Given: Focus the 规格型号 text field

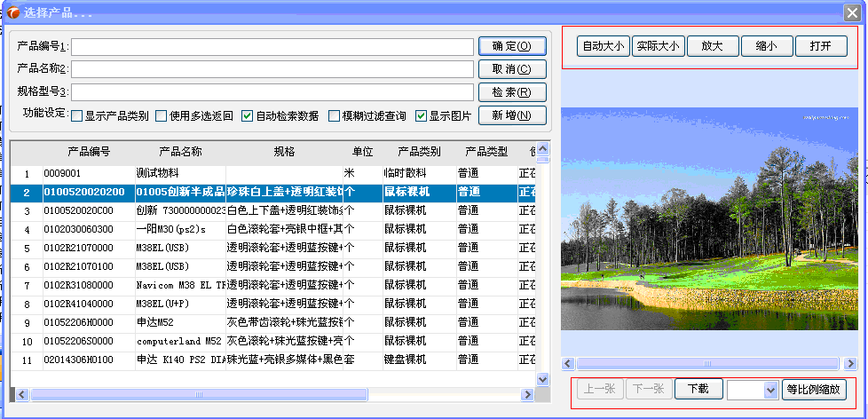Looking at the screenshot, I should (x=272, y=91).
